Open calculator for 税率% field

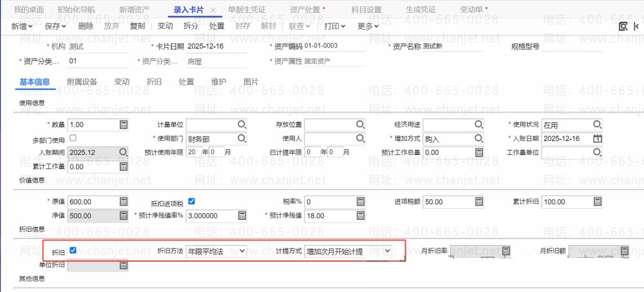click(x=360, y=201)
